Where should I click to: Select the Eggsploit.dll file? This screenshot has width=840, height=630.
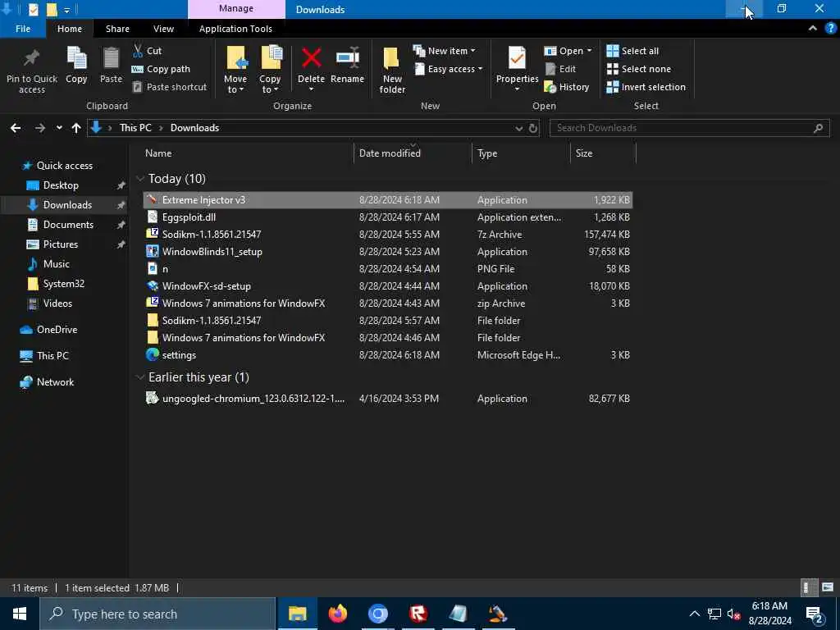click(388, 217)
